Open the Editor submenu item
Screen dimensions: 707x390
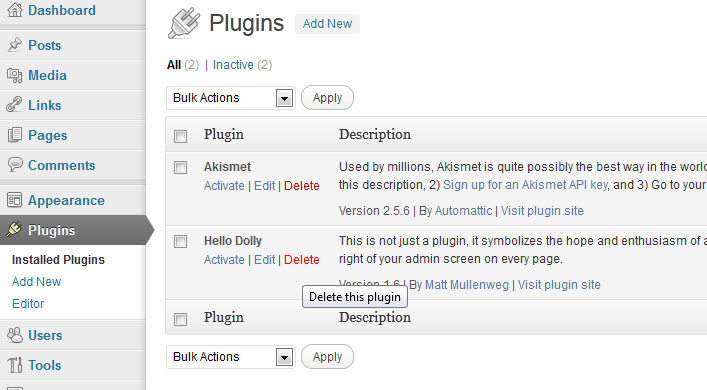(x=28, y=303)
